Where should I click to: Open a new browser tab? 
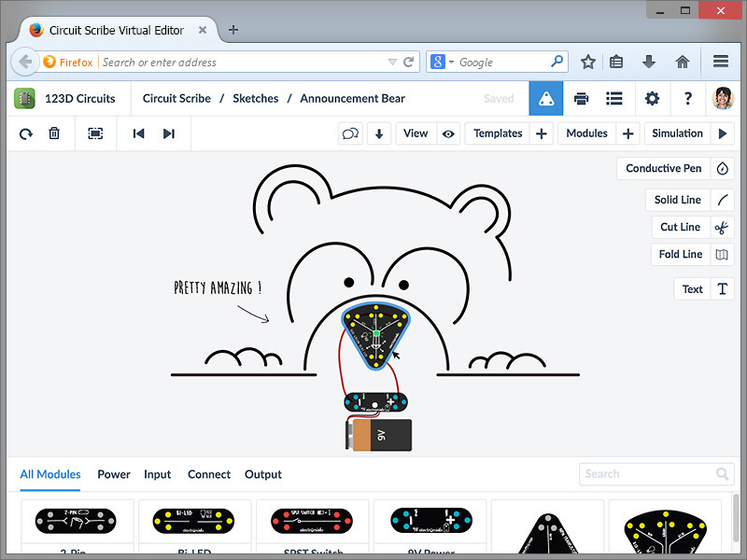233,30
